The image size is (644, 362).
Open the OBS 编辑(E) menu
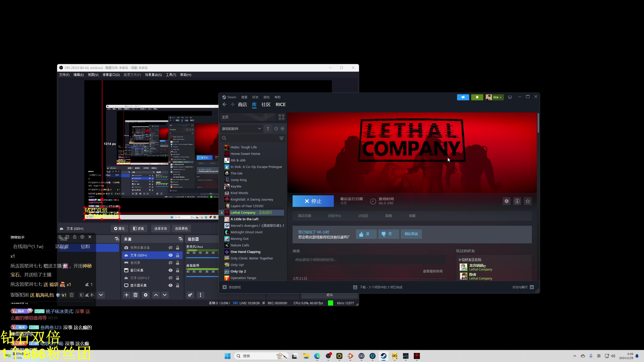[78, 75]
